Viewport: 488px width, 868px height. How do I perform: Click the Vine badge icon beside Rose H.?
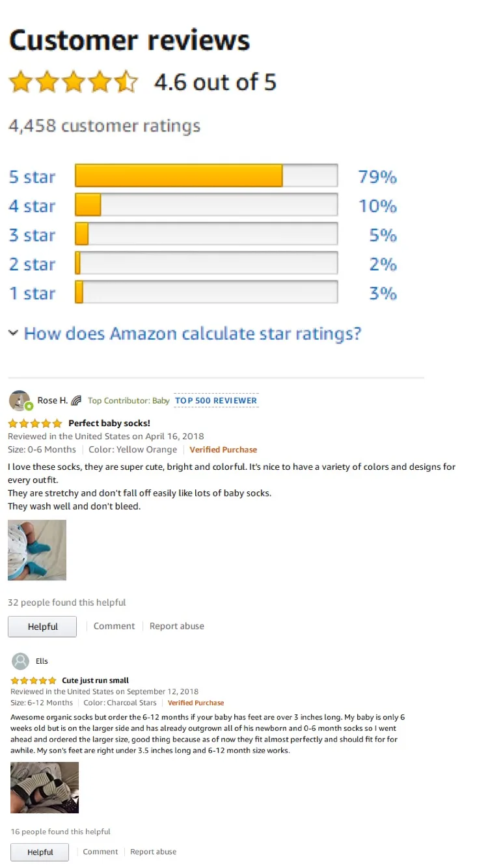(76, 401)
